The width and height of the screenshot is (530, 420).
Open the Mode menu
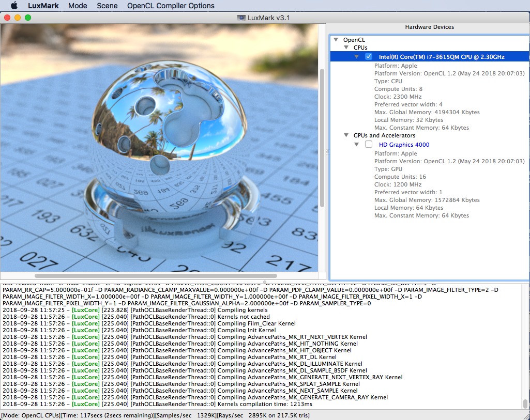pos(78,6)
